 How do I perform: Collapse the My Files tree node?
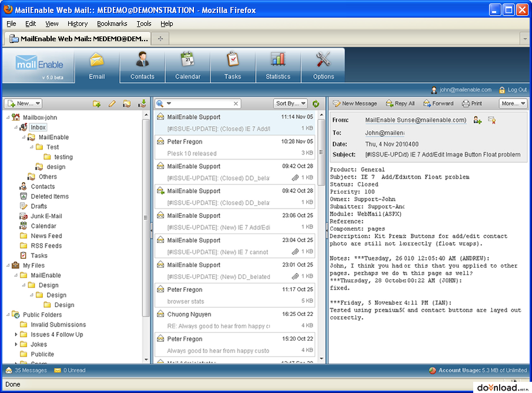8,265
